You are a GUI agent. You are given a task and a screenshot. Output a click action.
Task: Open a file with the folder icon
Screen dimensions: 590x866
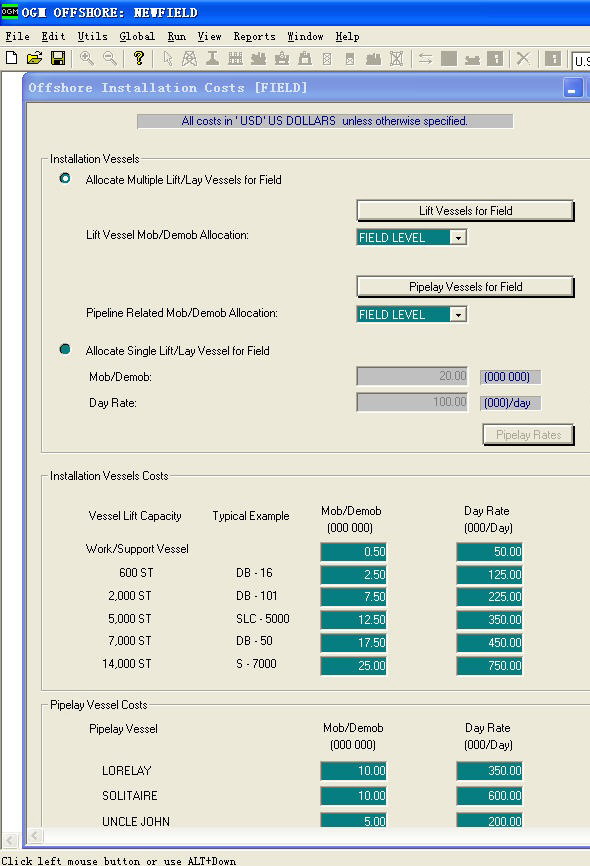click(34, 58)
